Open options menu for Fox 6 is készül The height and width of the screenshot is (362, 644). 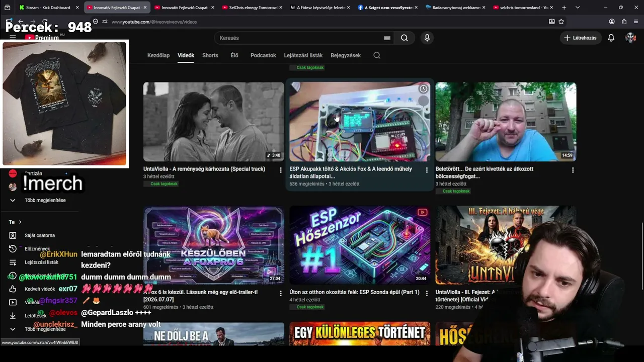point(281,293)
